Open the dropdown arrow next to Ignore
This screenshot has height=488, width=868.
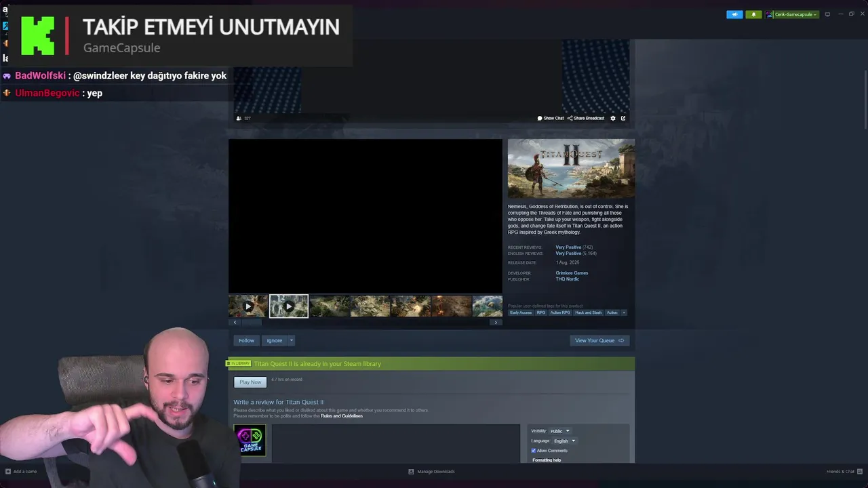(x=292, y=340)
